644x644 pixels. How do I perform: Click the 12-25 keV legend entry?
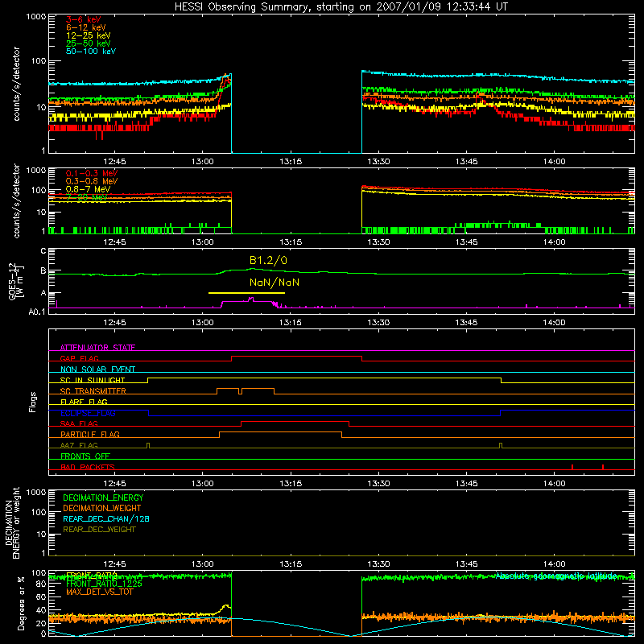89,35
